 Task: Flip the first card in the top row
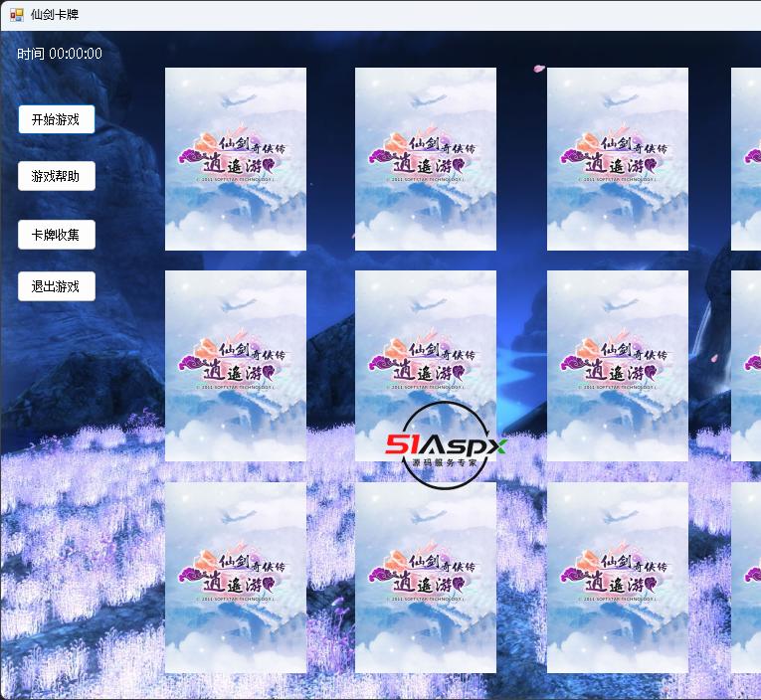[x=236, y=159]
